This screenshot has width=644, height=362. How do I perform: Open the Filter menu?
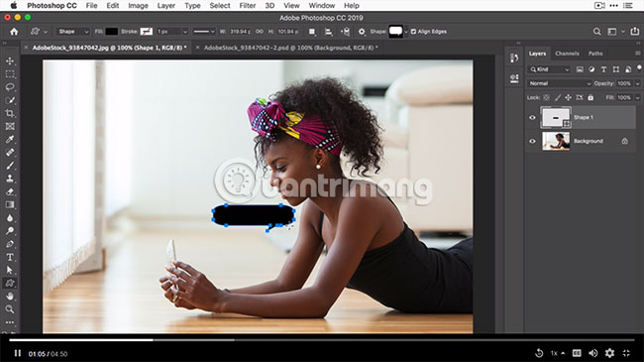pyautogui.click(x=248, y=6)
